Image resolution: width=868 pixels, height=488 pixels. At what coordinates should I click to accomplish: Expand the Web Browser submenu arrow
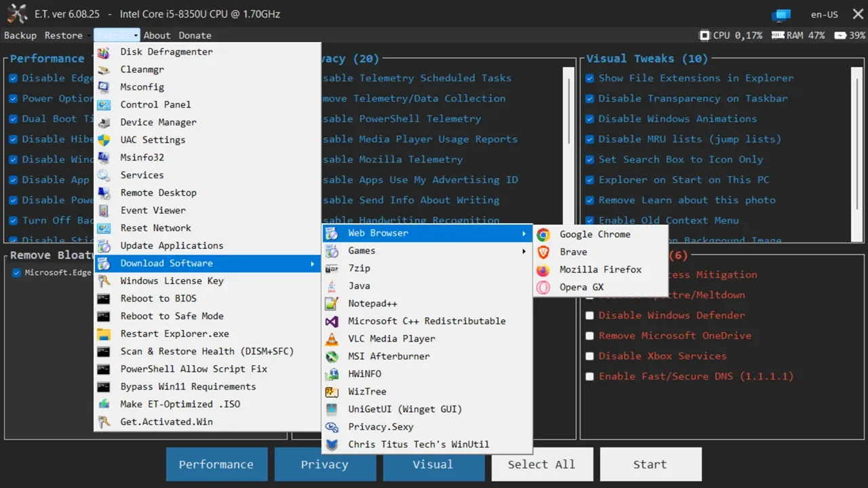(x=524, y=234)
